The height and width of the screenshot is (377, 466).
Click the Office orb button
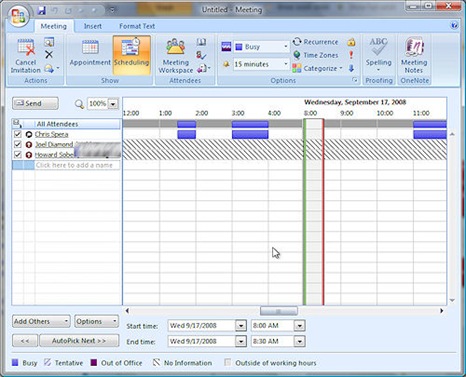[x=18, y=15]
